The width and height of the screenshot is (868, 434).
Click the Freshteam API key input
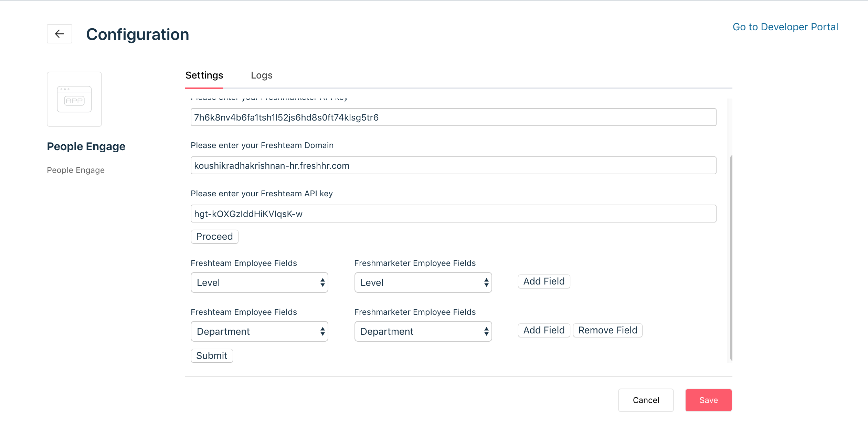coord(453,214)
